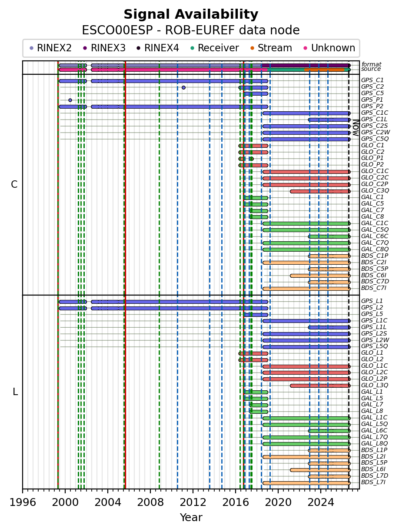The height and width of the screenshot is (532, 399).
Task: Select the GLO_L3Q row label
Action: coord(375,386)
